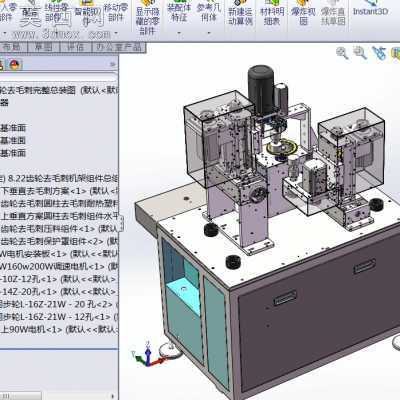Select -10Z-12孔<1> component in tree
Screen dimensions: 400x400
pos(59,279)
